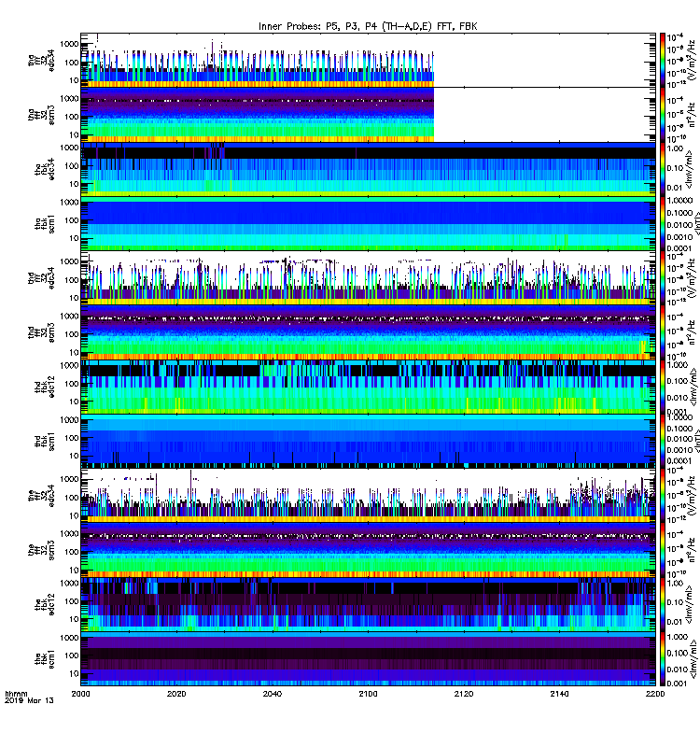Click inside the the fbk edc12 spectrogram
The height and width of the screenshot is (747, 700).
coord(368,604)
